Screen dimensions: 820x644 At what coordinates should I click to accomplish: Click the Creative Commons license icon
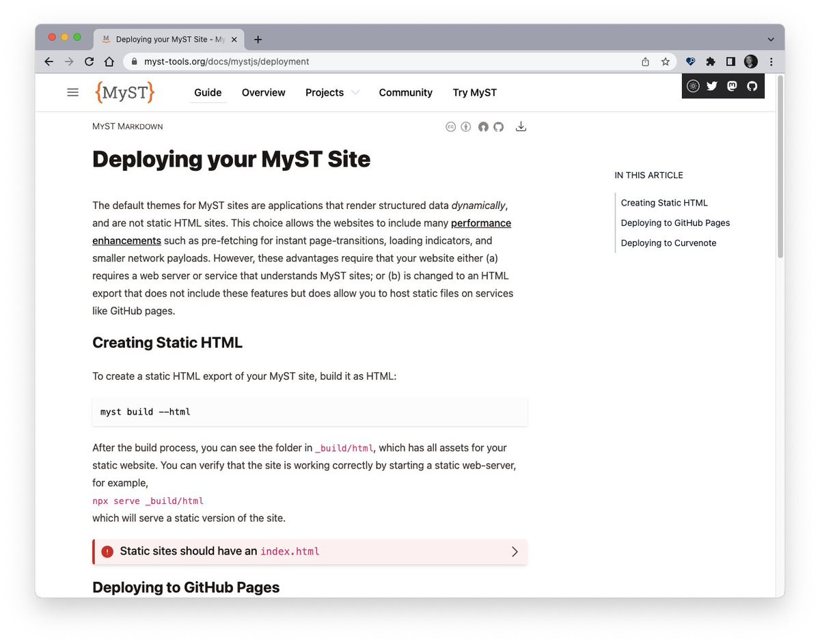click(x=450, y=126)
